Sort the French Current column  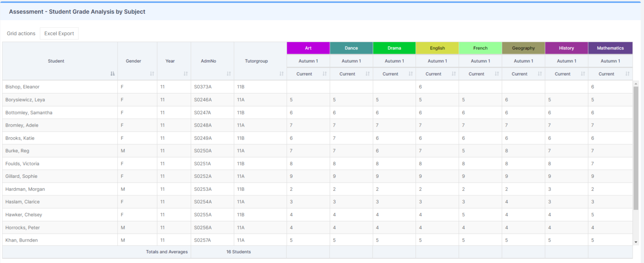click(496, 73)
